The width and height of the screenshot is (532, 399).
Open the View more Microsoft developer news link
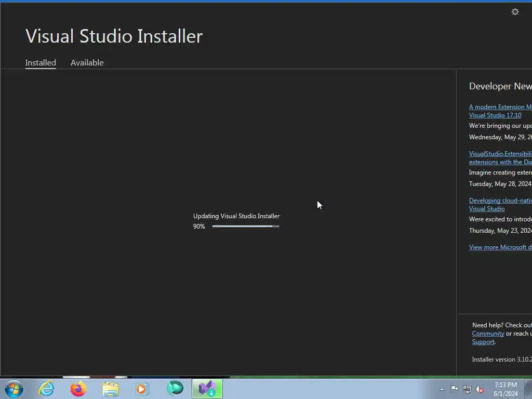click(500, 247)
